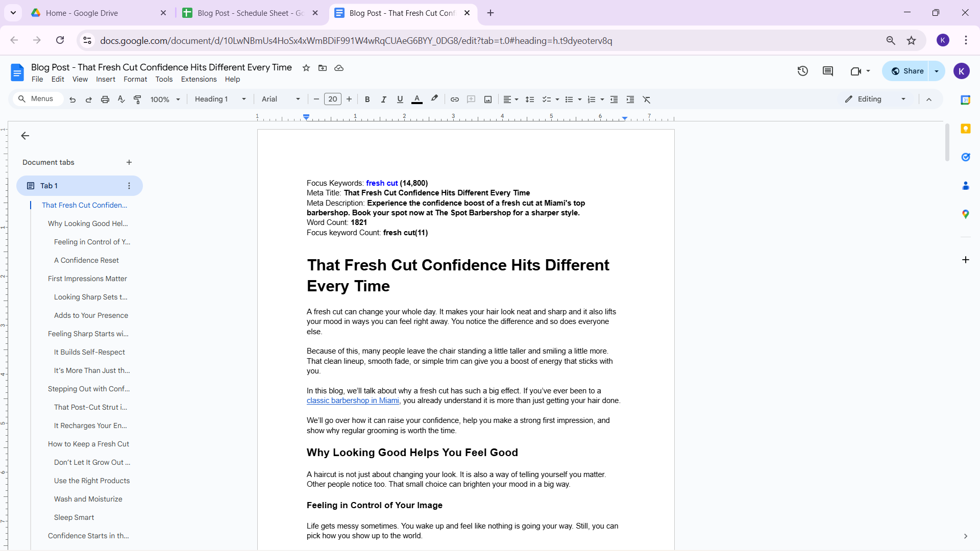Open version history clock icon

pyautogui.click(x=802, y=71)
